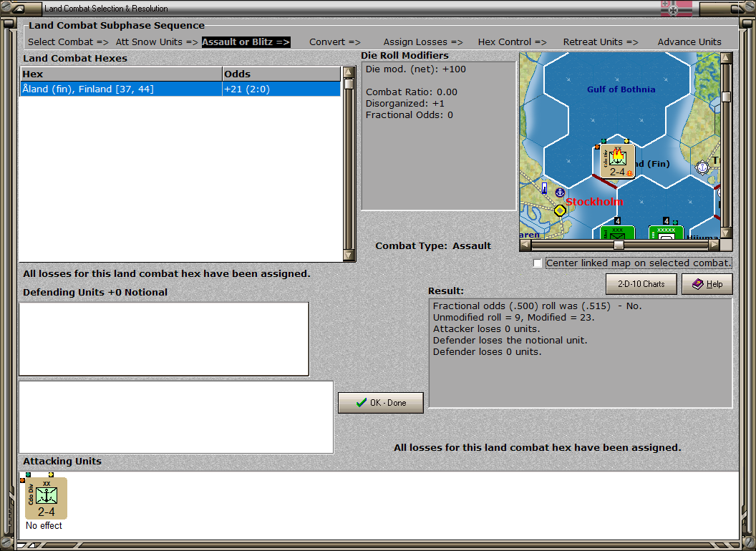756x551 pixels.
Task: Click the Disorganized: +1 modifier line
Action: click(x=405, y=104)
